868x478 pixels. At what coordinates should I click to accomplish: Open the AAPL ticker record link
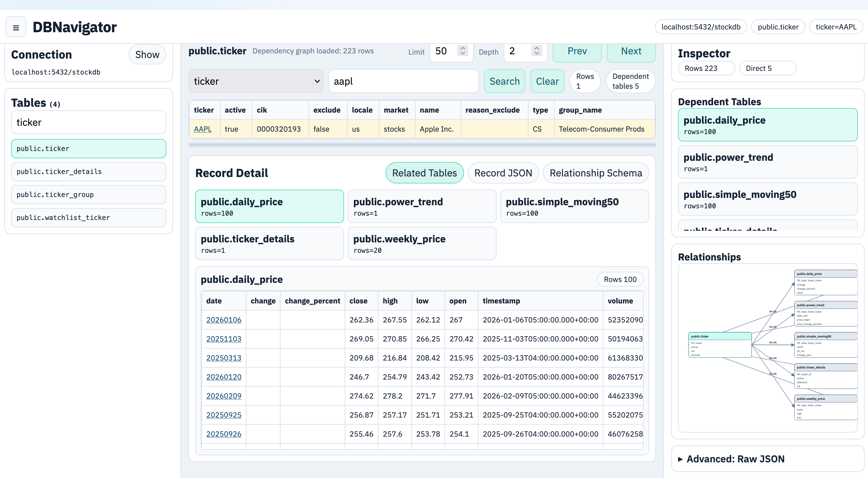coord(203,129)
